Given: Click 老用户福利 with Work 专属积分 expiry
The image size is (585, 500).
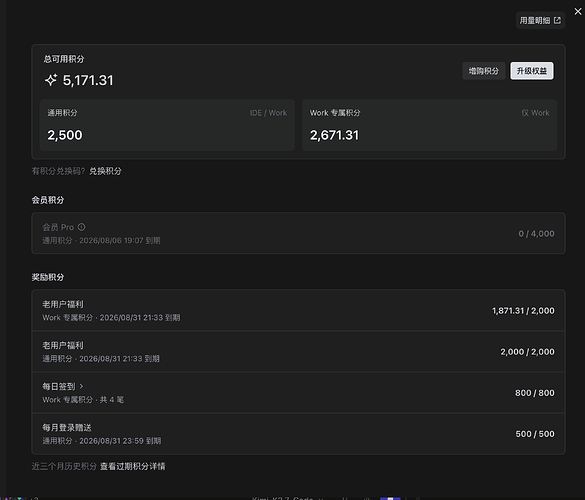Looking at the screenshot, I should [63, 304].
